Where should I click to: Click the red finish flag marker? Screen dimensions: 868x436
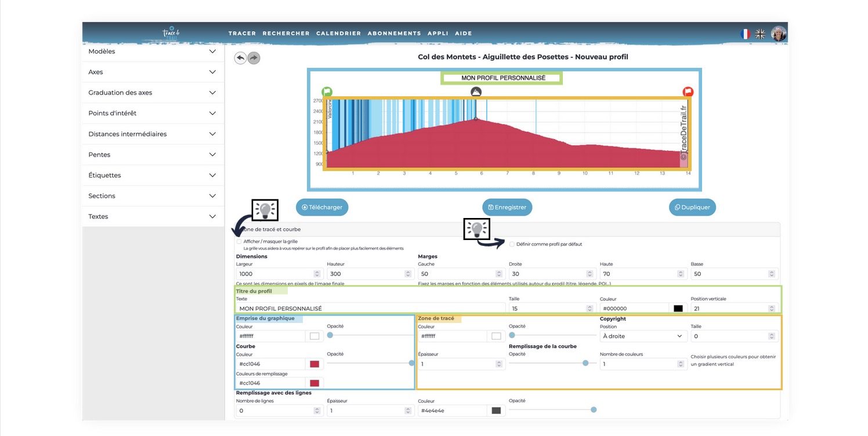(688, 92)
